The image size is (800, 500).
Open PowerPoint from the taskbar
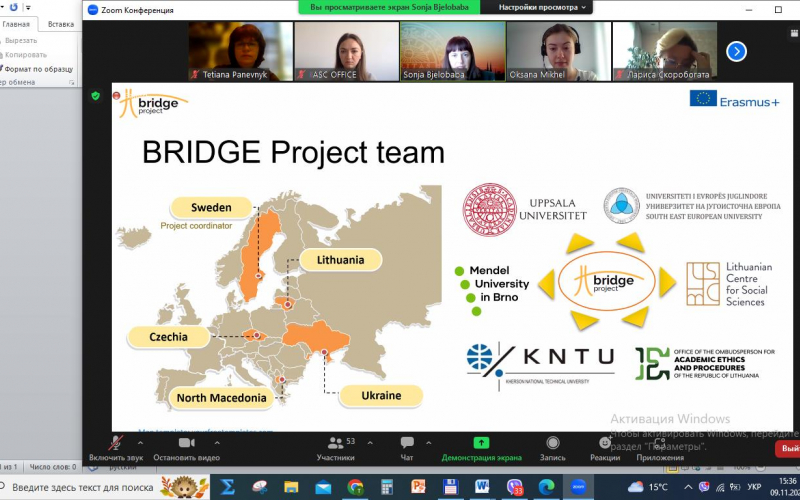pyautogui.click(x=418, y=487)
